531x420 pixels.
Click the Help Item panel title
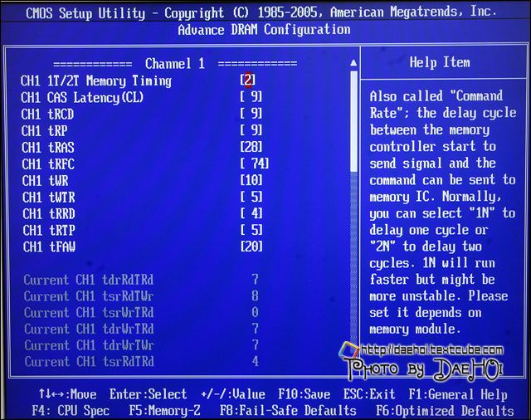pyautogui.click(x=440, y=62)
